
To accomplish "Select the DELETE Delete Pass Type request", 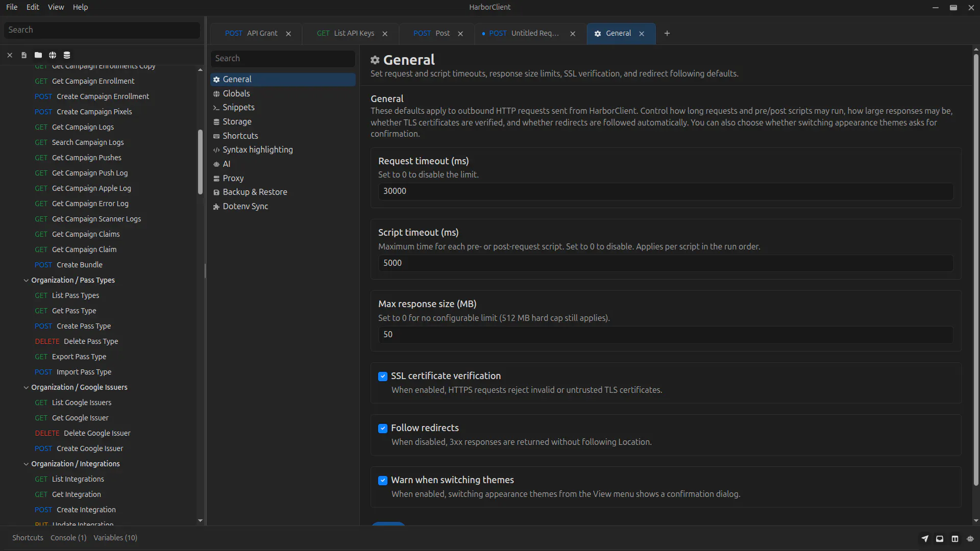I will point(77,341).
